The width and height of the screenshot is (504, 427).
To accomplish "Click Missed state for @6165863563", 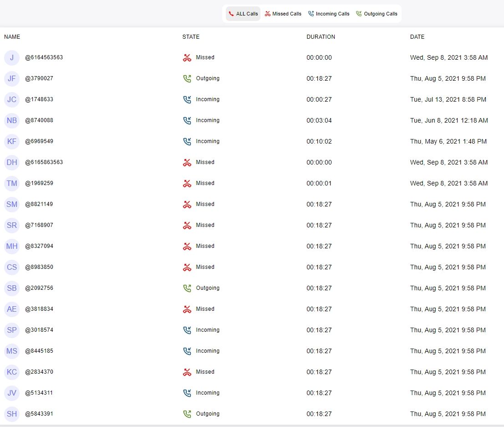I will (205, 162).
